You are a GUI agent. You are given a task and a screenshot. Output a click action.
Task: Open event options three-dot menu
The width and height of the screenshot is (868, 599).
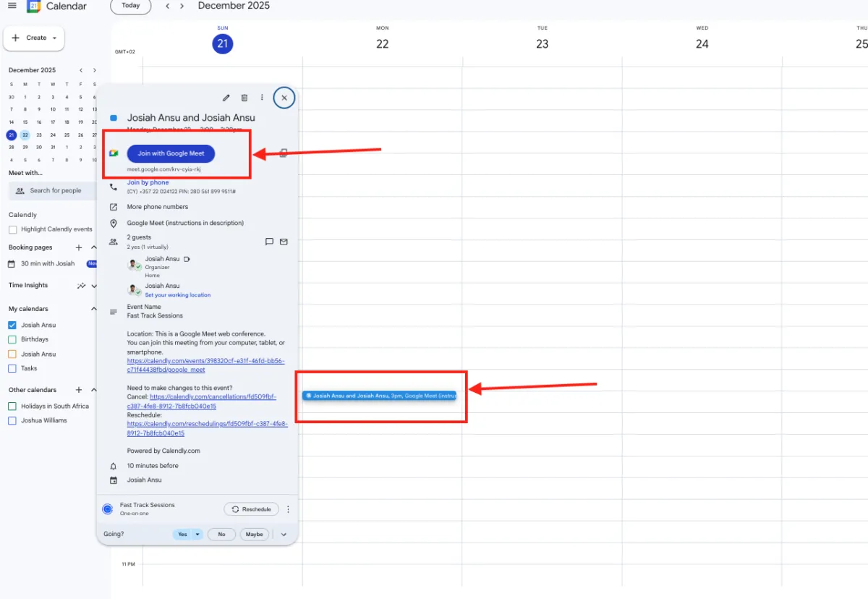coord(262,98)
